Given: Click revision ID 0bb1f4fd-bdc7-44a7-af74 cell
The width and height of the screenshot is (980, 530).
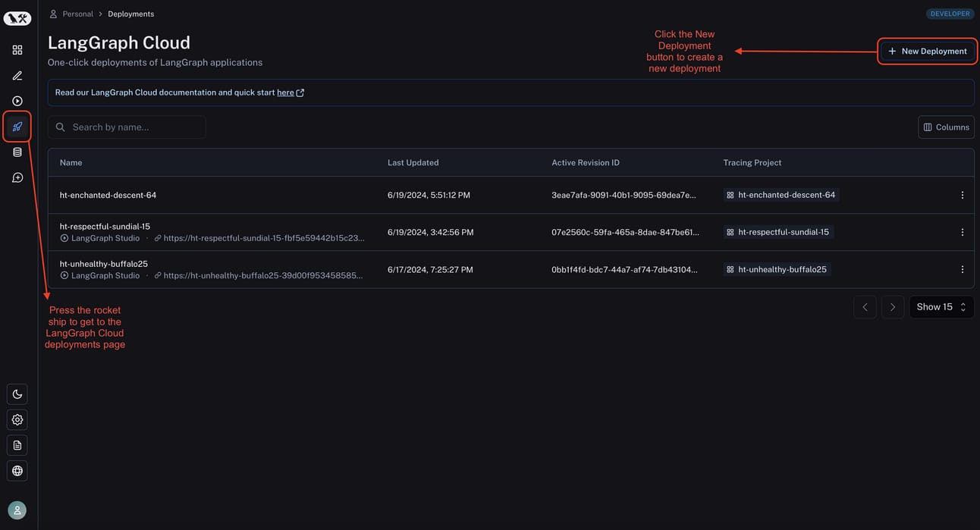Looking at the screenshot, I should (624, 269).
